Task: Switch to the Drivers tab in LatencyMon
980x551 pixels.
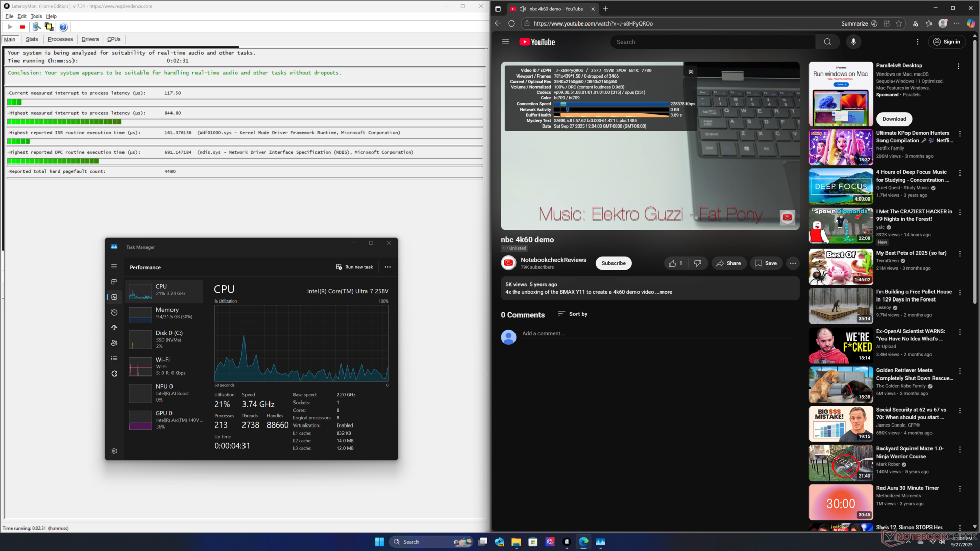Action: point(90,39)
